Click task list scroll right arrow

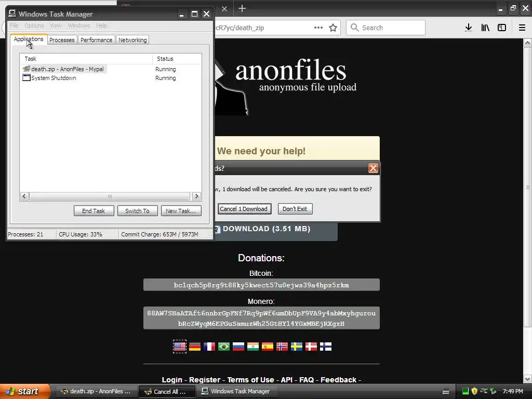tap(196, 196)
